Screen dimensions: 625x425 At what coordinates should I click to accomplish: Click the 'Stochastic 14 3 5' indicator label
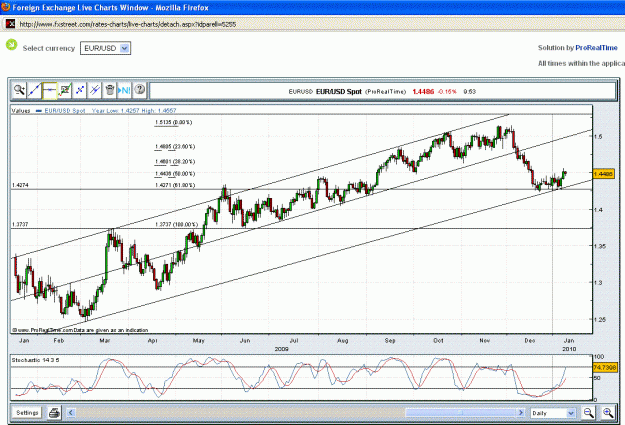click(x=35, y=360)
